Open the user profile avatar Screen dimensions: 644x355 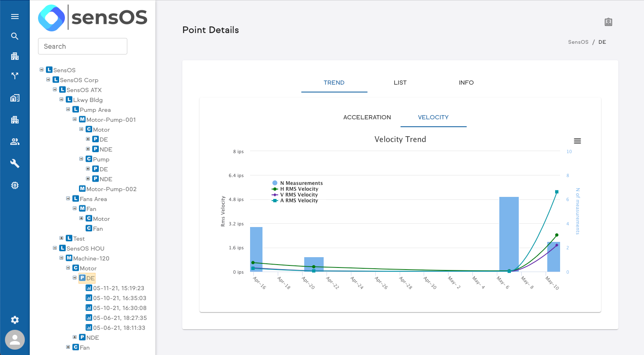pyautogui.click(x=15, y=340)
